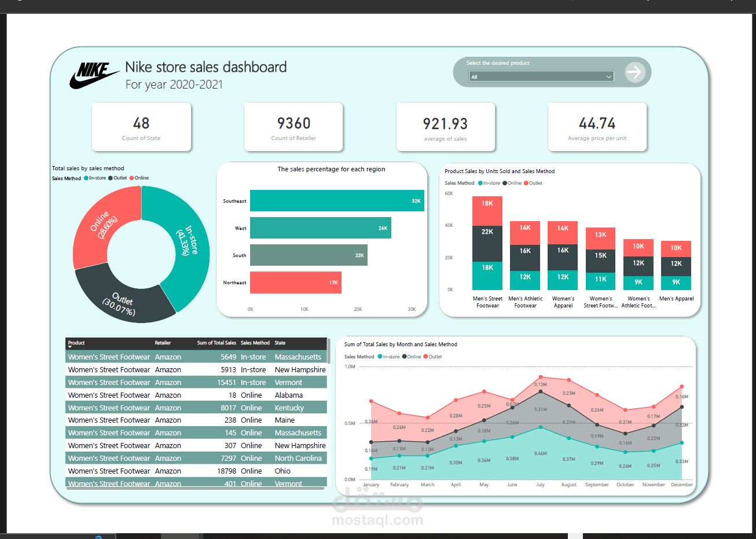Select the South 22K bar
Viewport: 756px width, 539px height.
(309, 255)
